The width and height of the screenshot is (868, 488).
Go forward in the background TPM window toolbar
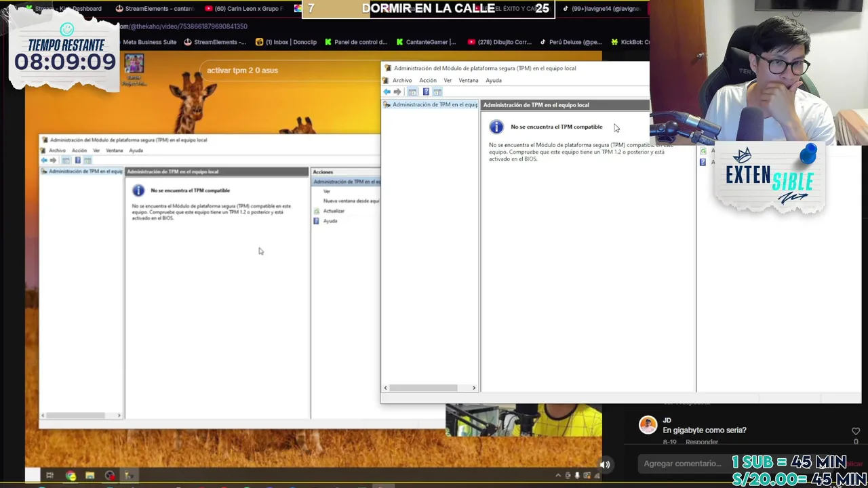coord(53,161)
